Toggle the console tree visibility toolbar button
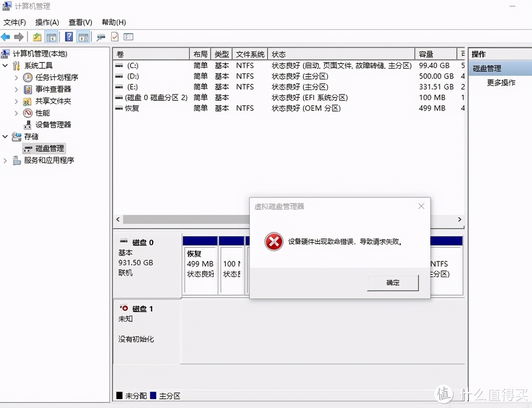This screenshot has height=408, width=532. point(52,37)
